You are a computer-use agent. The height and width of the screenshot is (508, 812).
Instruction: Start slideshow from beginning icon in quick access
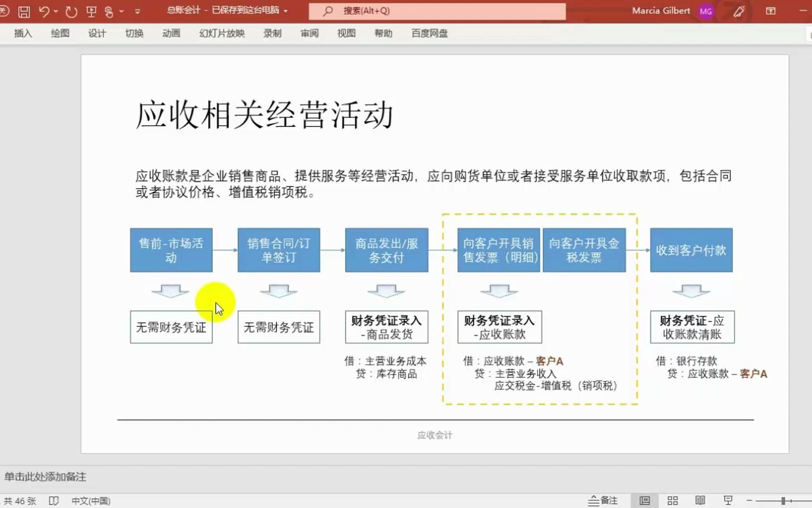pos(91,11)
